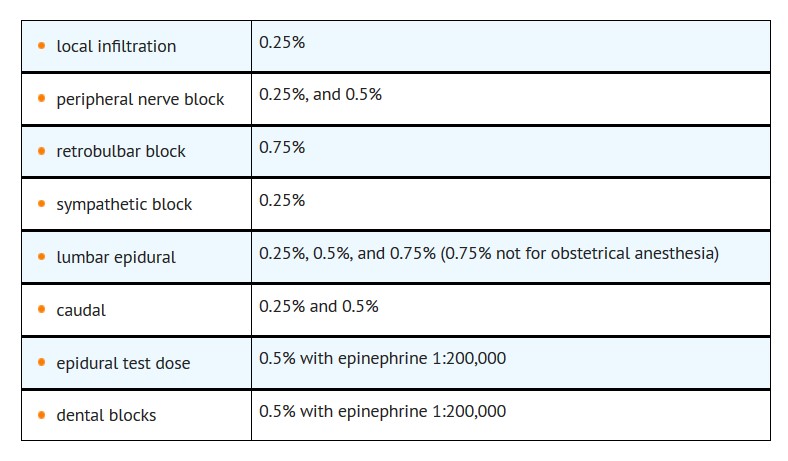The width and height of the screenshot is (788, 461).
Task: Click the "0.25%, and 0.5%" concentration text
Action: 320,94
